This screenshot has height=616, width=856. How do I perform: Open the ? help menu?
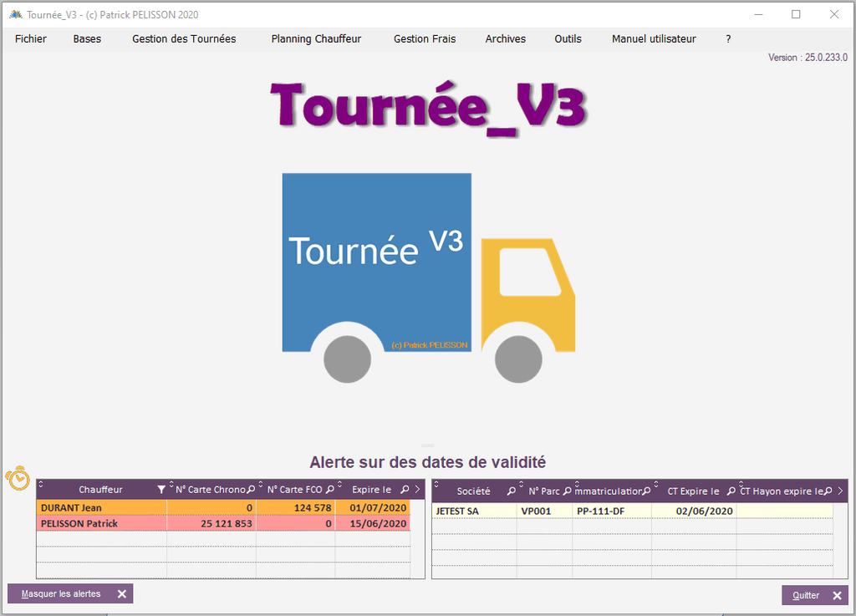pyautogui.click(x=728, y=38)
